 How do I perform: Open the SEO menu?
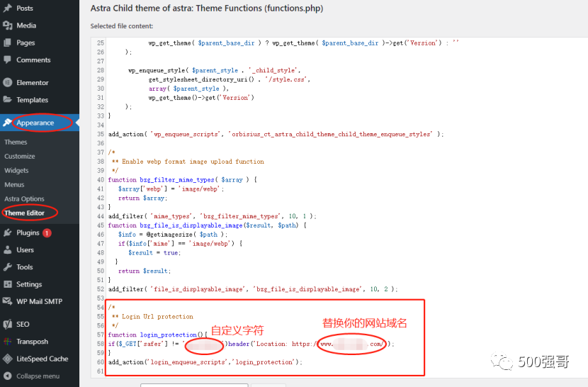click(x=23, y=324)
